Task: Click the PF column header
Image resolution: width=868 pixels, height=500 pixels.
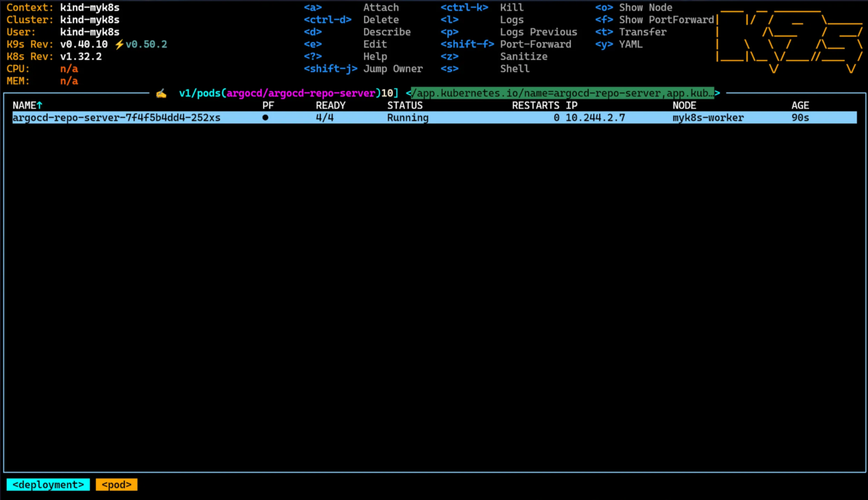Action: [268, 105]
